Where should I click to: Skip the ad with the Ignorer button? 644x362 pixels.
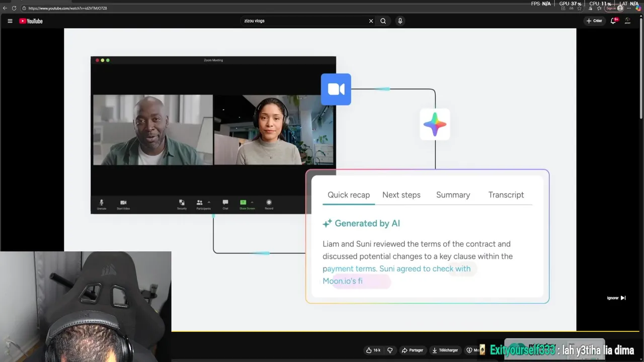coord(616,298)
